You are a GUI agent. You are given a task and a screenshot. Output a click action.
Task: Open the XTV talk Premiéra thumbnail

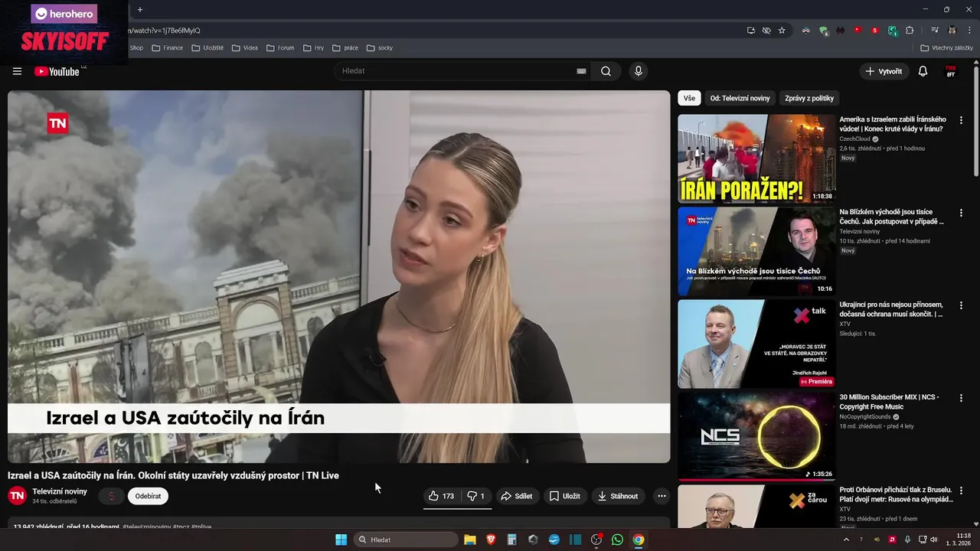(756, 344)
